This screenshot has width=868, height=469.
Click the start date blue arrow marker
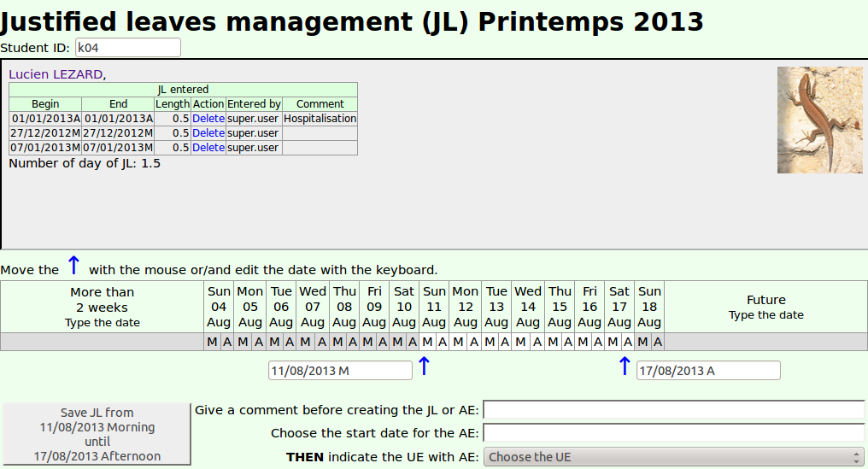(x=424, y=366)
